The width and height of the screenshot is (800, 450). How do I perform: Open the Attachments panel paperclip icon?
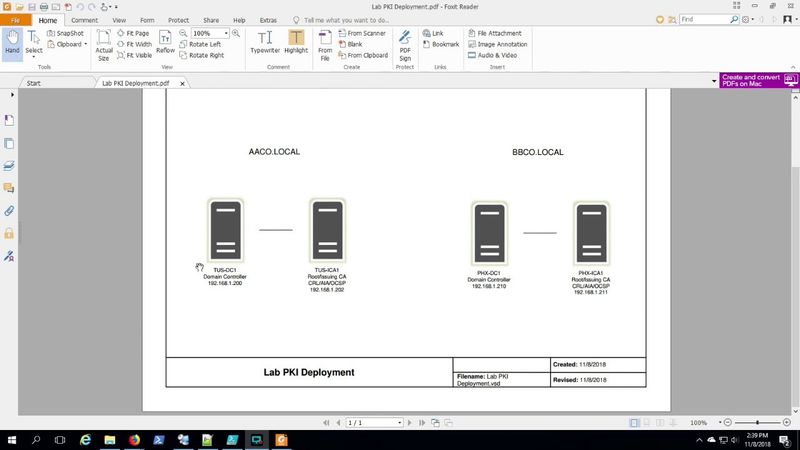click(9, 211)
